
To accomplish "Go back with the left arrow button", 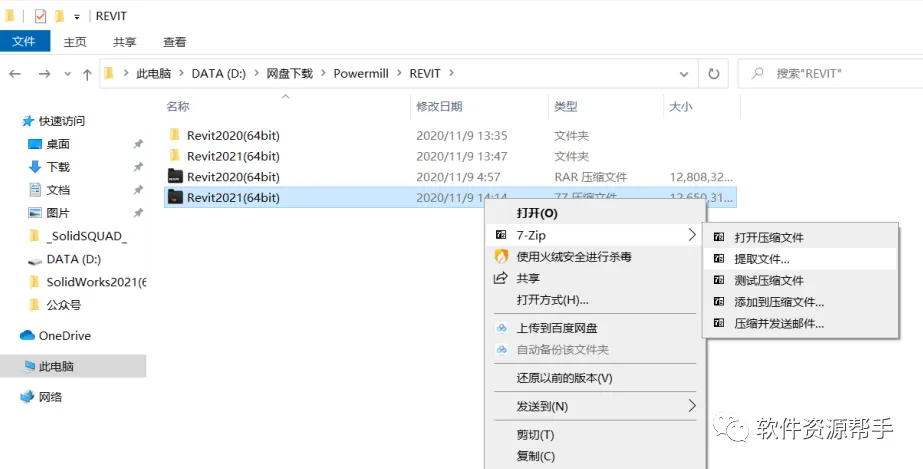I will (x=15, y=74).
